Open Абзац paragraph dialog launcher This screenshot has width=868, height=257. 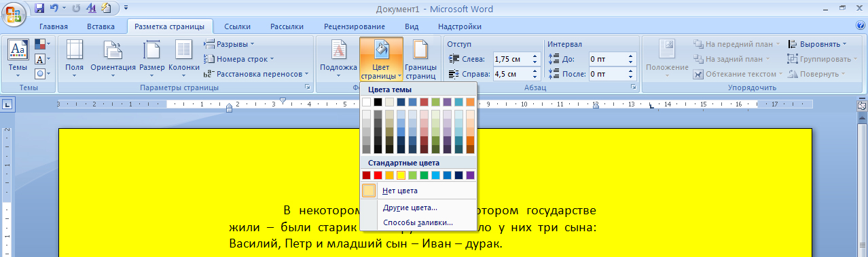(633, 87)
